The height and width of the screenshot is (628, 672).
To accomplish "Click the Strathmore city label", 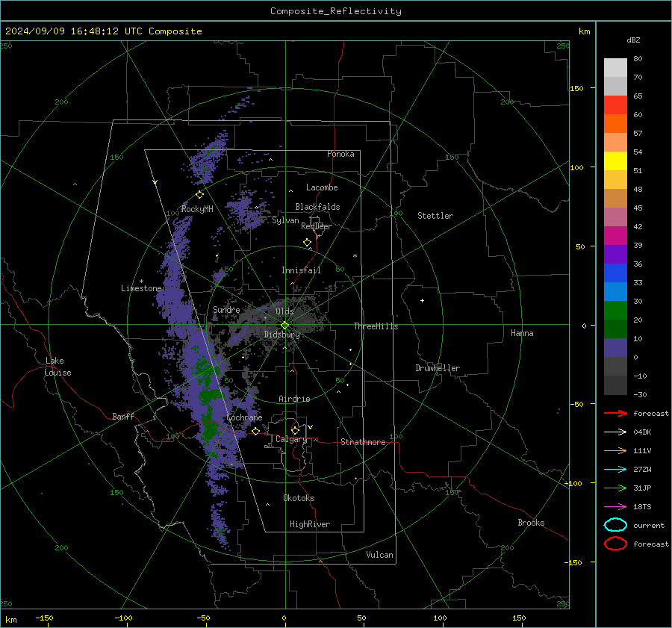I will point(364,442).
